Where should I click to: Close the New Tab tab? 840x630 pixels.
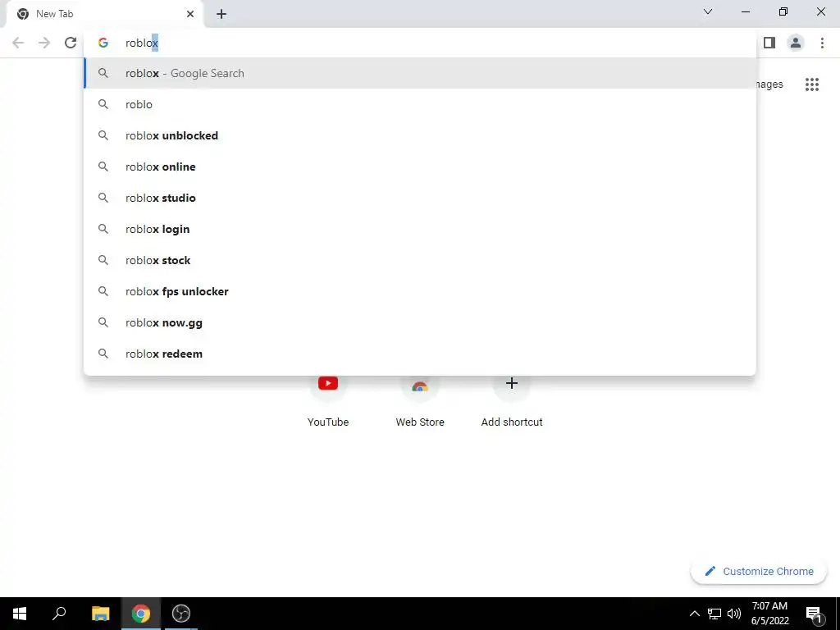pos(190,14)
